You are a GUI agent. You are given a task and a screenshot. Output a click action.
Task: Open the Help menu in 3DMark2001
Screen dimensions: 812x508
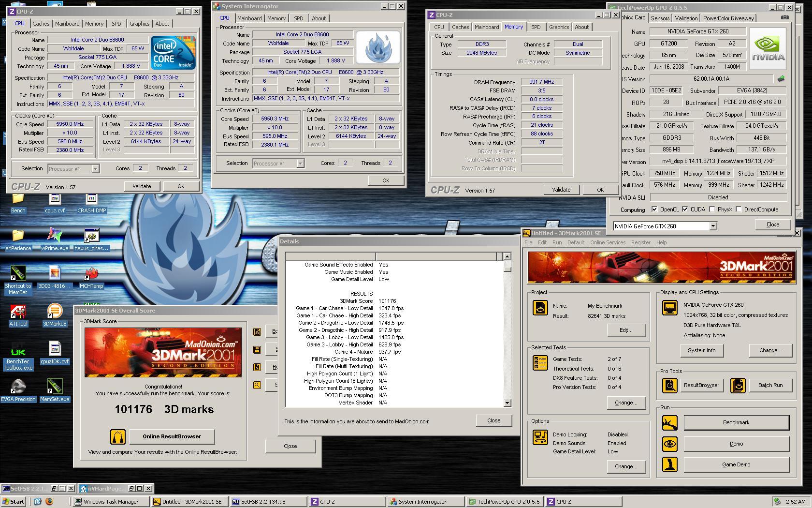[661, 242]
